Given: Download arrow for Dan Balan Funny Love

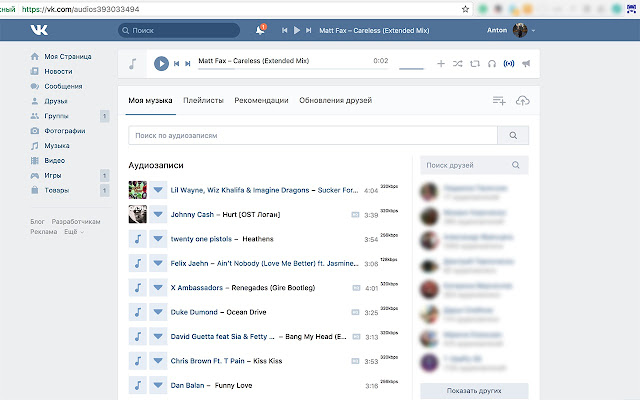Looking at the screenshot, I should click(x=158, y=385).
